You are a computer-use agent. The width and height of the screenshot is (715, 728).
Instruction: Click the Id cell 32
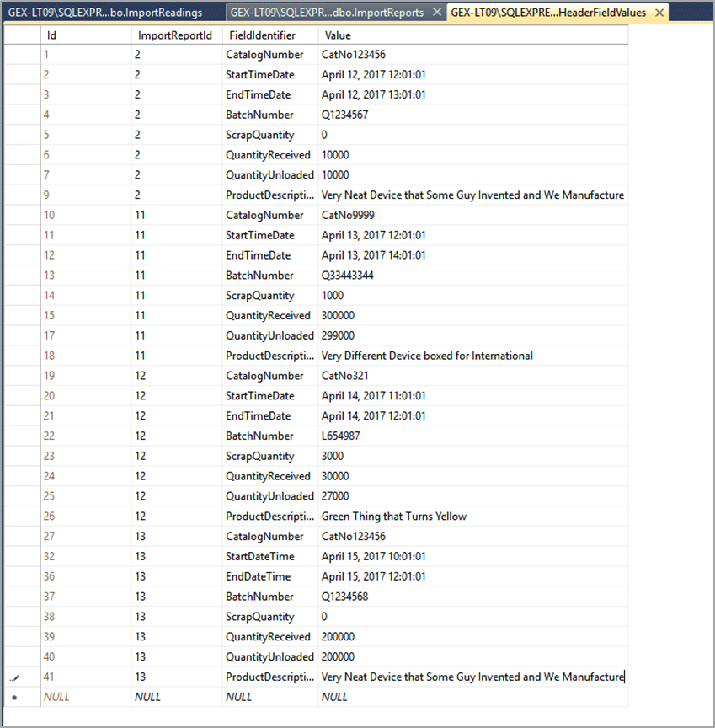(x=86, y=557)
